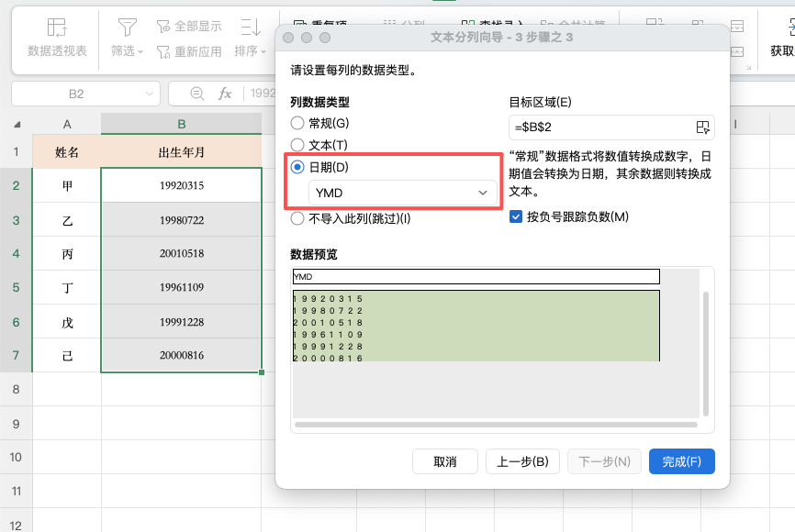The image size is (795, 532).
Task: Open the 数据透视表 pivot table tool
Action: click(x=57, y=38)
